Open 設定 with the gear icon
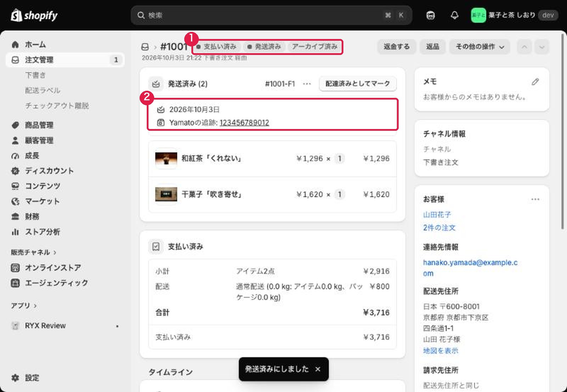This screenshot has width=567, height=392. pyautogui.click(x=65, y=378)
